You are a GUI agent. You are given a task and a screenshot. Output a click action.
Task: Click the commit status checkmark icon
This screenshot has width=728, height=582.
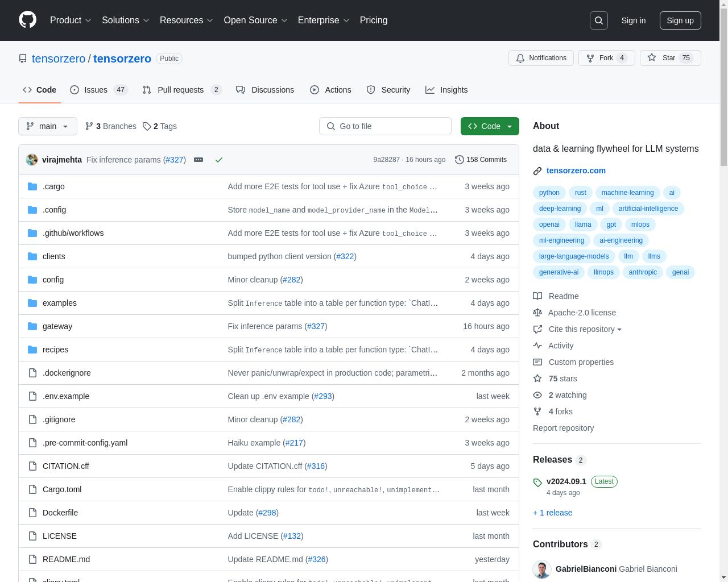219,160
